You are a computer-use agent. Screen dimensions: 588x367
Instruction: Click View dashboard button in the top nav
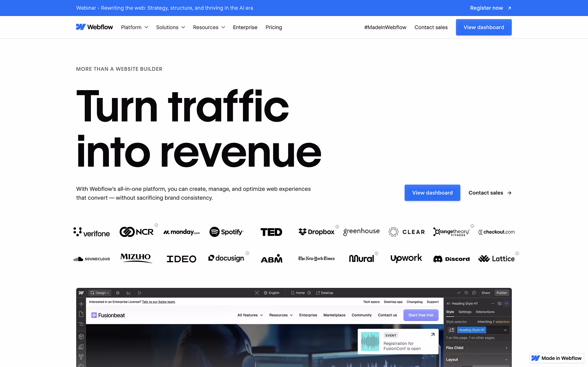click(x=484, y=27)
